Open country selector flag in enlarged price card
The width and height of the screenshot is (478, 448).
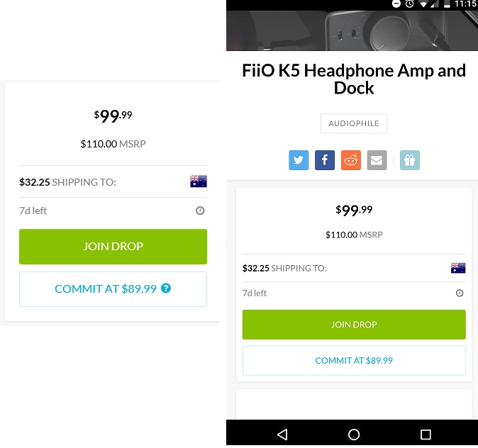pos(199,181)
